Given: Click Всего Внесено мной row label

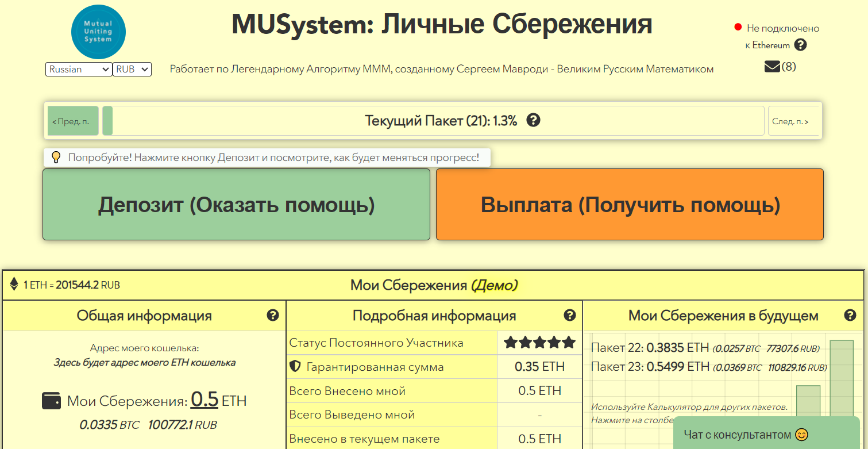Looking at the screenshot, I should click(x=348, y=391).
